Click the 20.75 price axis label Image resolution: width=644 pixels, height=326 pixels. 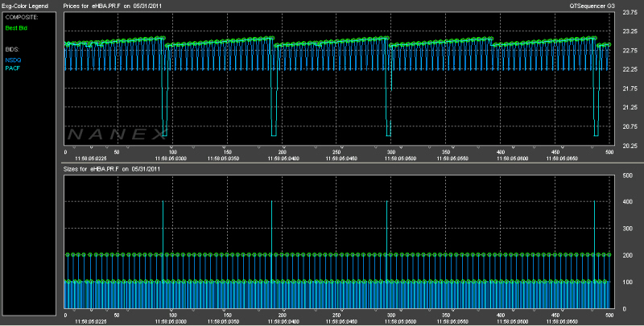(630, 127)
